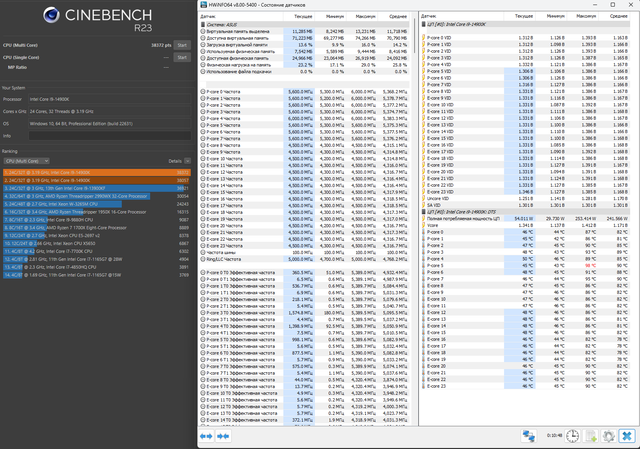The width and height of the screenshot is (640, 449).
Task: Select top ranking entry with score 38372
Action: point(97,173)
